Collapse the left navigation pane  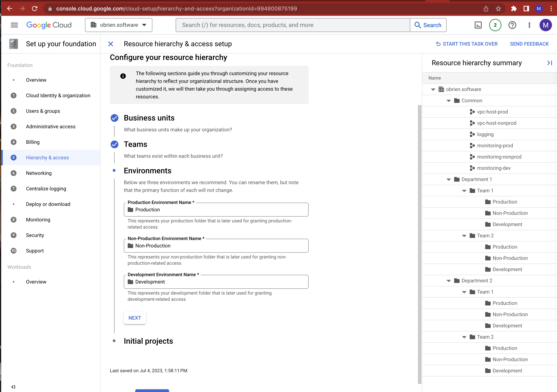point(13,387)
